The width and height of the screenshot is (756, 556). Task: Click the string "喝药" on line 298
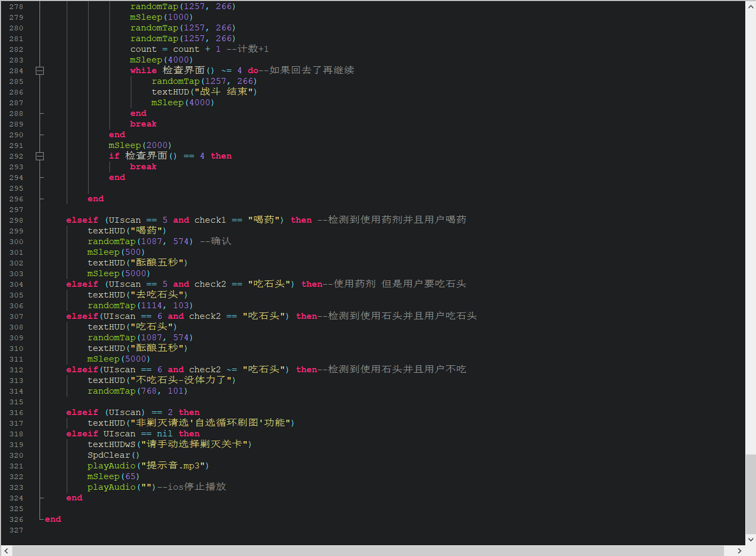(x=263, y=220)
